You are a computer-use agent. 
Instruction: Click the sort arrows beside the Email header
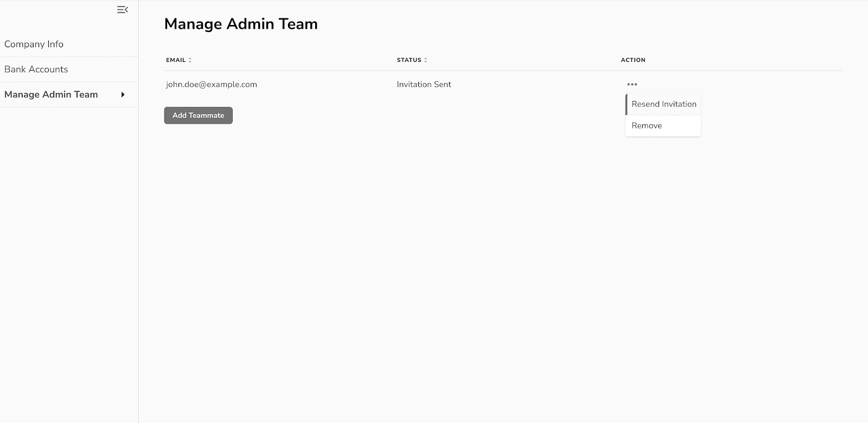coord(190,60)
